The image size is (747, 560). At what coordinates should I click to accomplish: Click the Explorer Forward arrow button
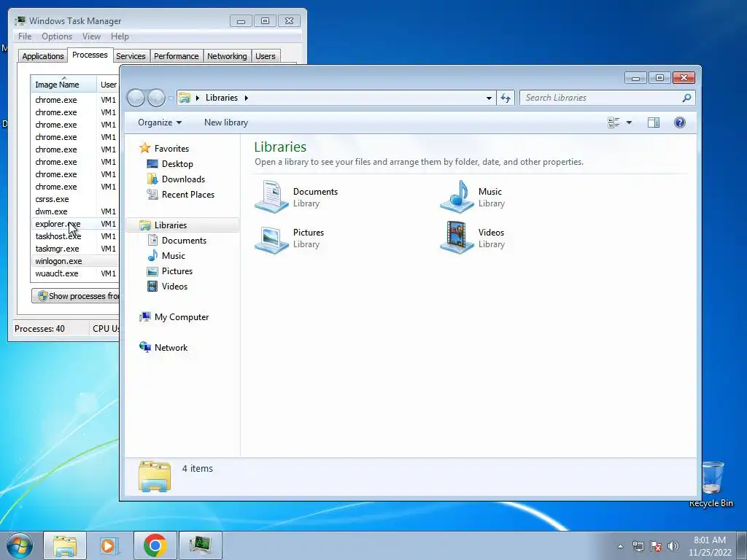coord(156,98)
